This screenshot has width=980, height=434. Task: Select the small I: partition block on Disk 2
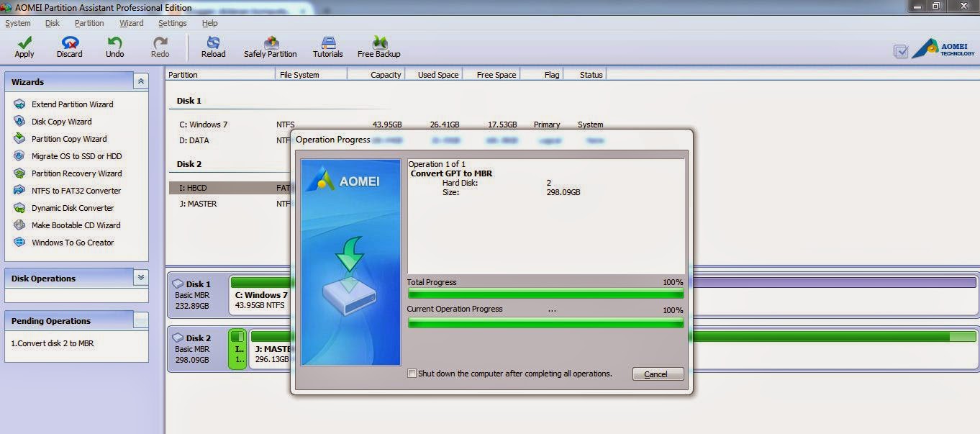[x=237, y=349]
